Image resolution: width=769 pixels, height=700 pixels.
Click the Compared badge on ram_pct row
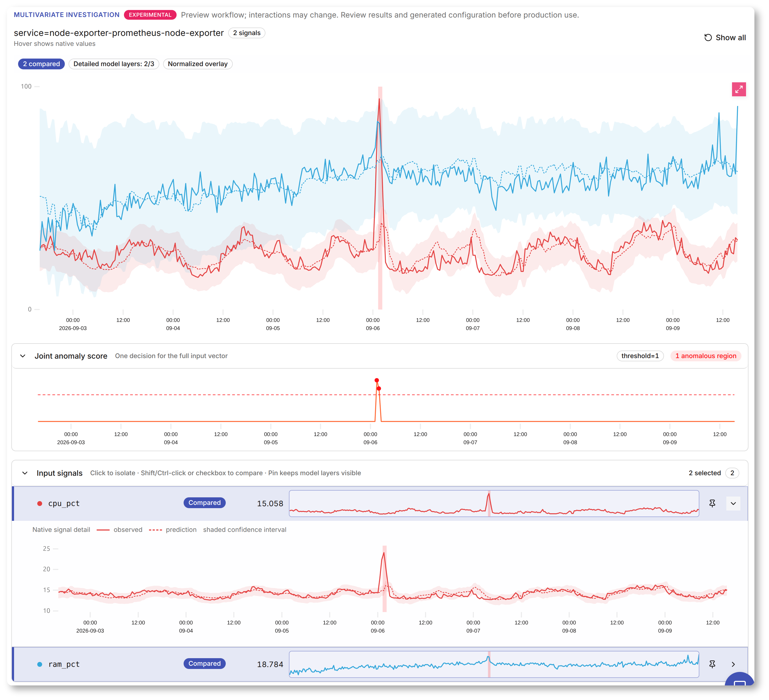pyautogui.click(x=204, y=663)
